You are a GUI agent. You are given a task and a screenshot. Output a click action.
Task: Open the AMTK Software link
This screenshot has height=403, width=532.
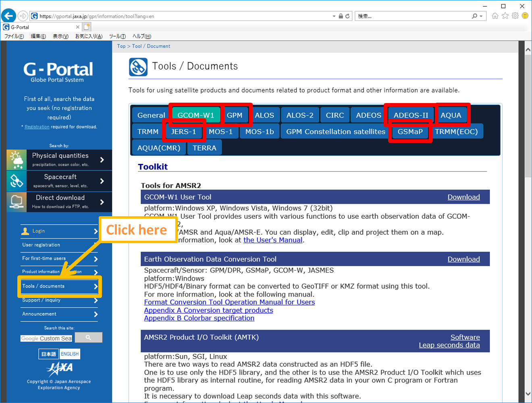(465, 337)
